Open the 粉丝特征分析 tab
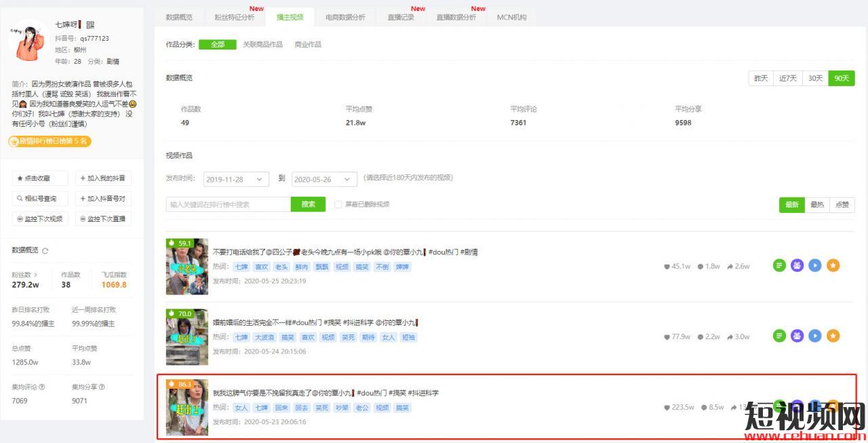This screenshot has width=868, height=443. tap(234, 18)
